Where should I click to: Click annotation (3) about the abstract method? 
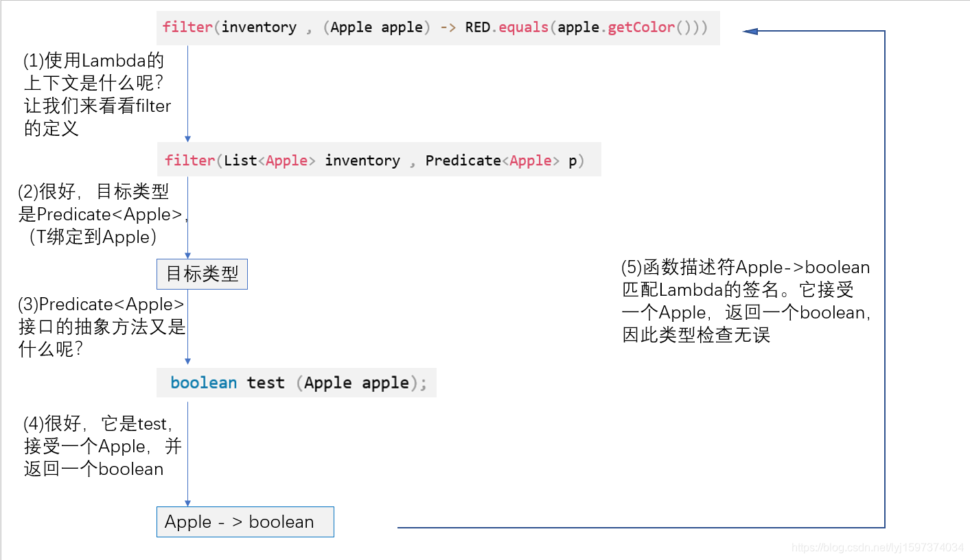102,327
